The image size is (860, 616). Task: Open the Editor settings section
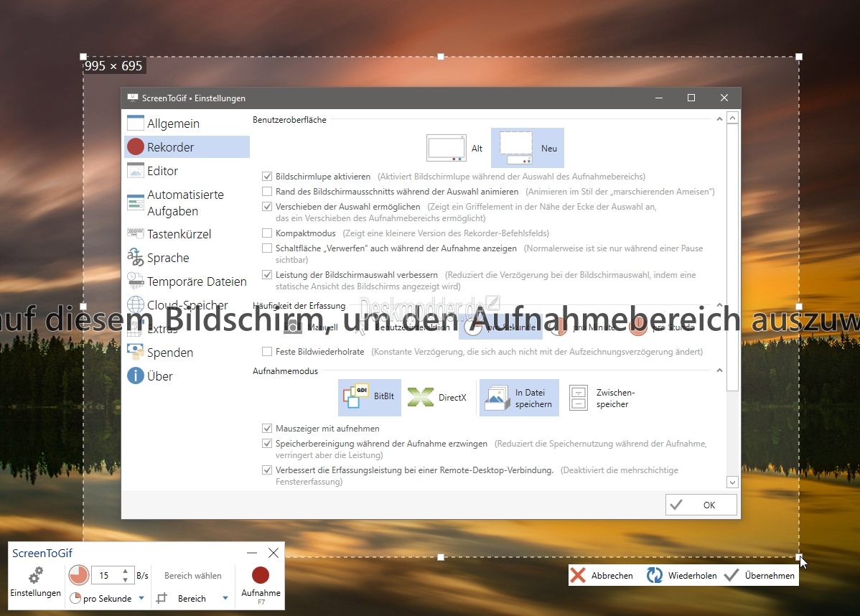(x=187, y=171)
